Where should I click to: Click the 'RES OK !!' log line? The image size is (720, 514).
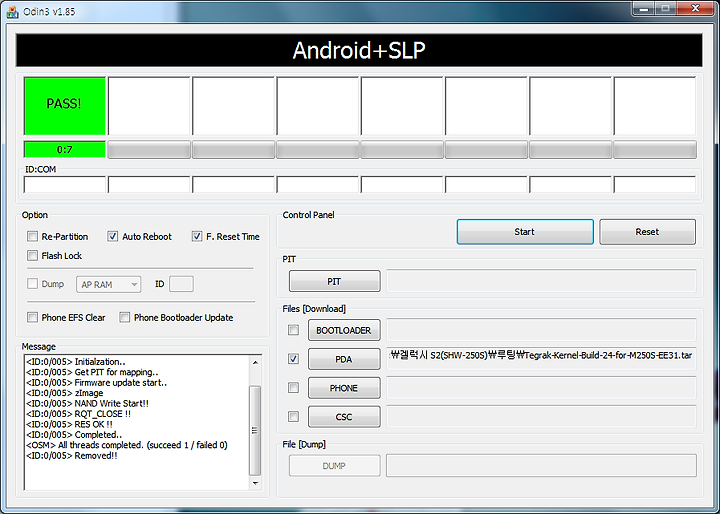click(x=69, y=424)
